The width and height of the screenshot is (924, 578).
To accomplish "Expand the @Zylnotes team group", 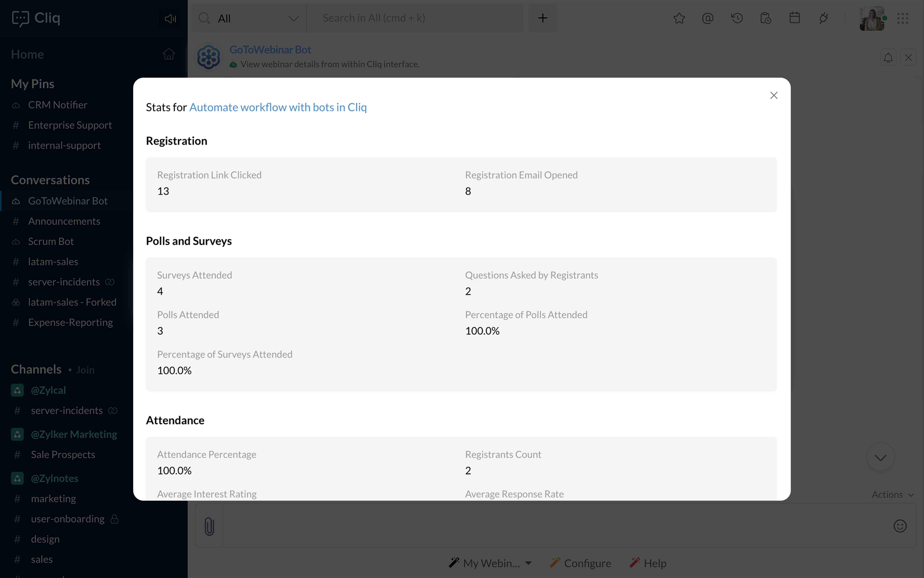I will click(55, 478).
